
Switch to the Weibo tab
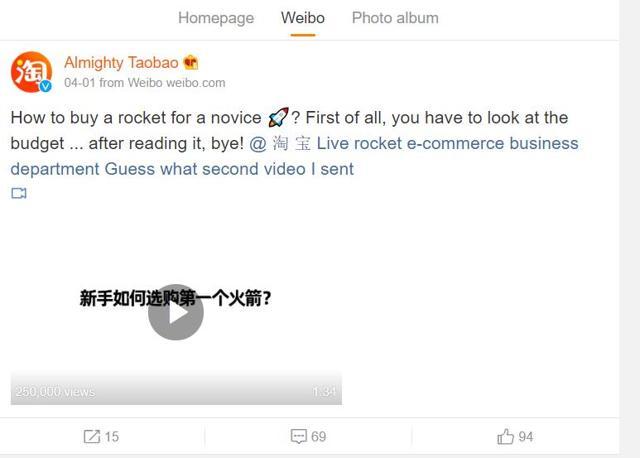pos(303,18)
